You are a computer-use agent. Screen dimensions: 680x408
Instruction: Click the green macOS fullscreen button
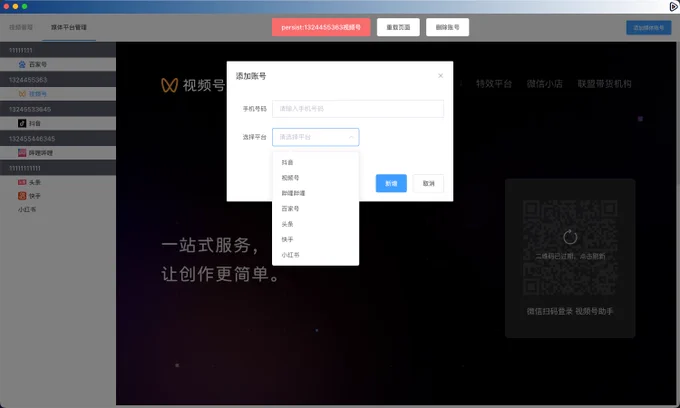[x=24, y=6]
